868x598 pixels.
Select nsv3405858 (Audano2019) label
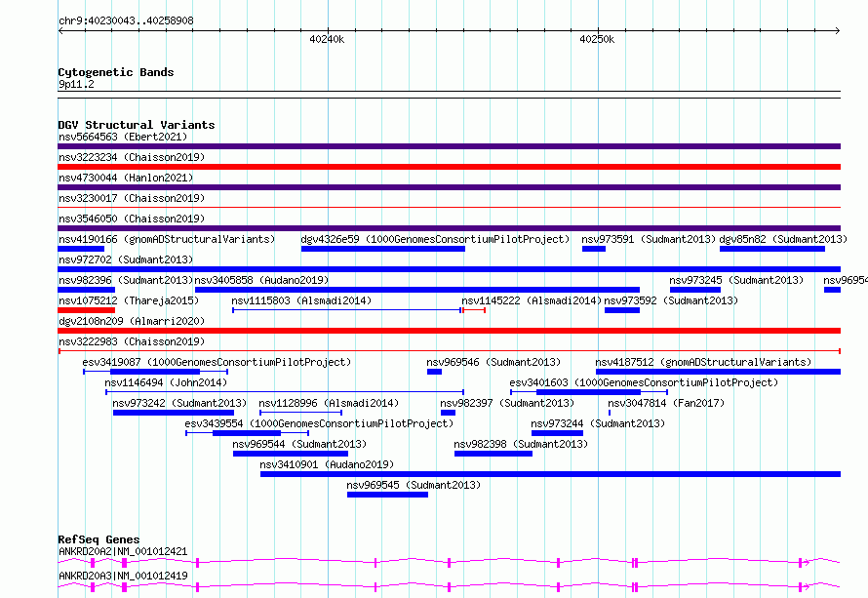261,280
